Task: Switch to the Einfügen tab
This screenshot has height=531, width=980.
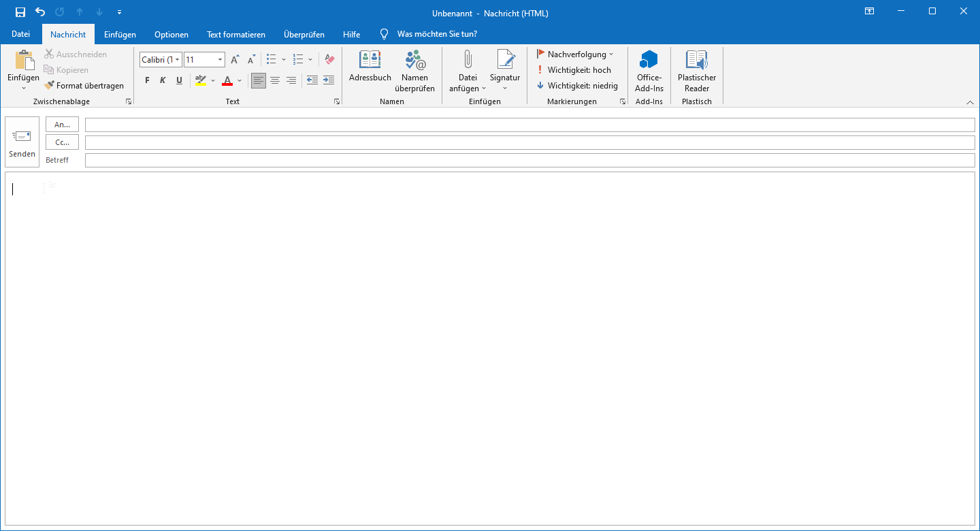Action: pos(120,34)
